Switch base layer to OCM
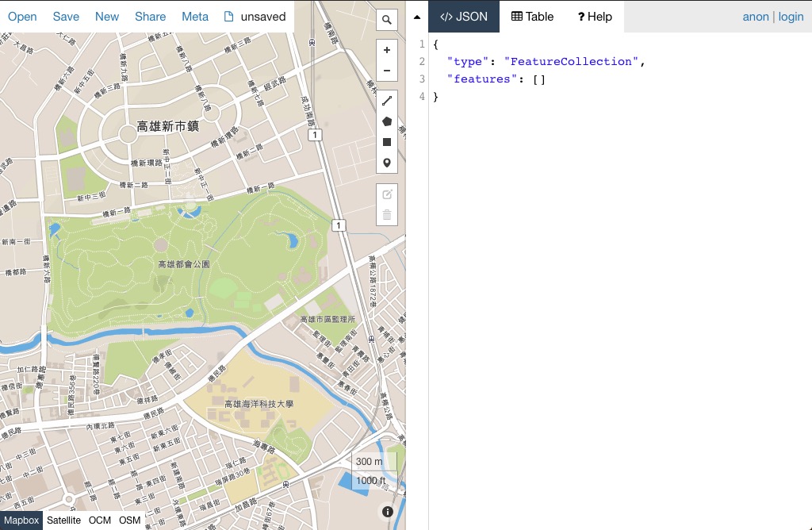The width and height of the screenshot is (812, 530). point(99,520)
